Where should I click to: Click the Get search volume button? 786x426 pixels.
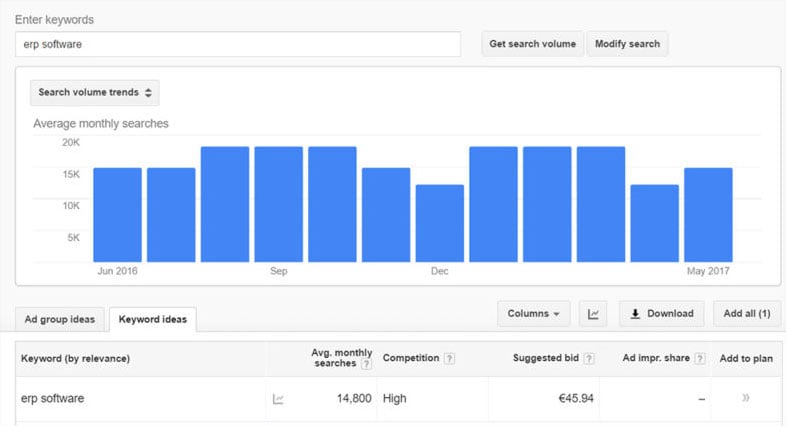tap(532, 44)
